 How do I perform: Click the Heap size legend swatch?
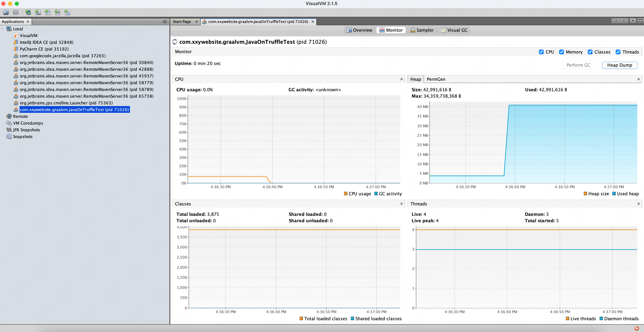click(x=585, y=193)
